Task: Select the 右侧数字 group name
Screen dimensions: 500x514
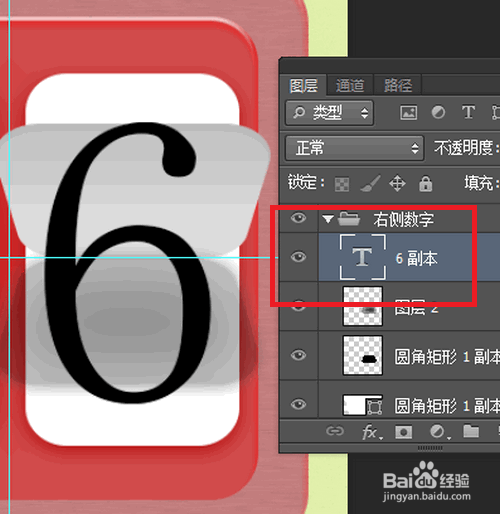Action: pyautogui.click(x=403, y=220)
